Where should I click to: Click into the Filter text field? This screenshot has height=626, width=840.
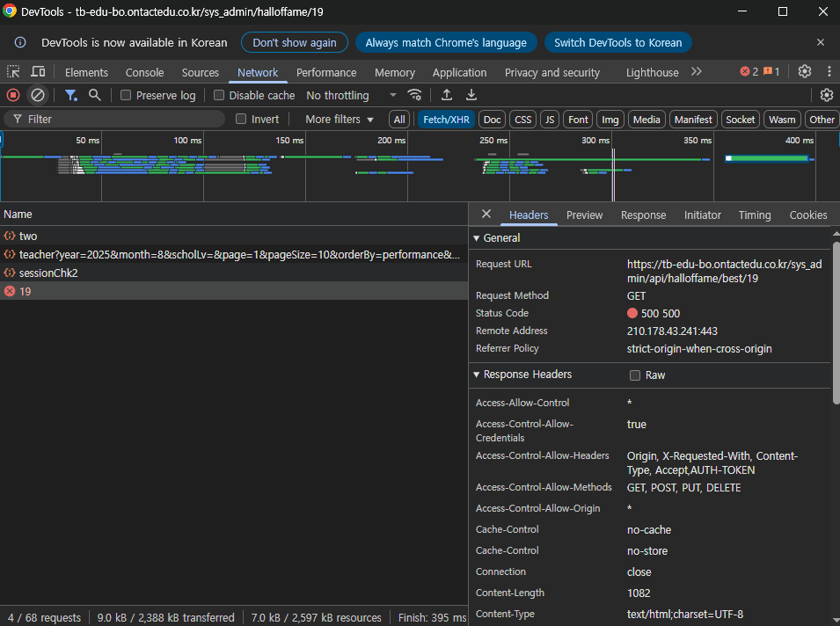(x=114, y=119)
